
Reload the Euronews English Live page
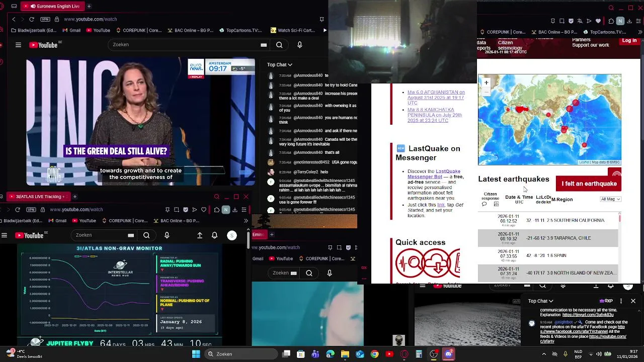click(x=32, y=19)
